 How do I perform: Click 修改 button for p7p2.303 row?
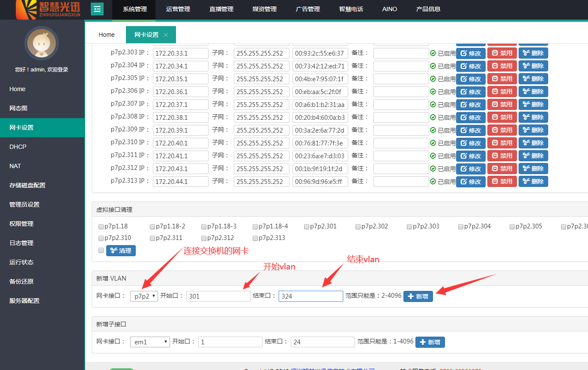[471, 53]
